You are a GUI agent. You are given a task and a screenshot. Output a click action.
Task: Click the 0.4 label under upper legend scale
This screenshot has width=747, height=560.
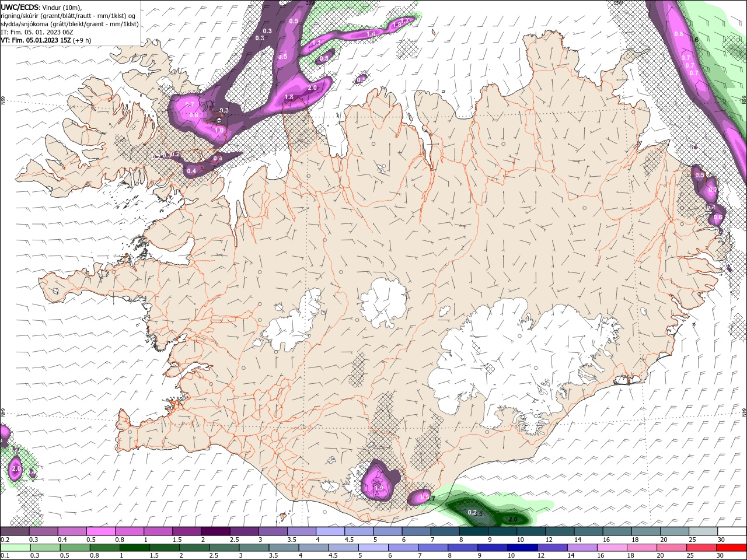click(x=62, y=540)
